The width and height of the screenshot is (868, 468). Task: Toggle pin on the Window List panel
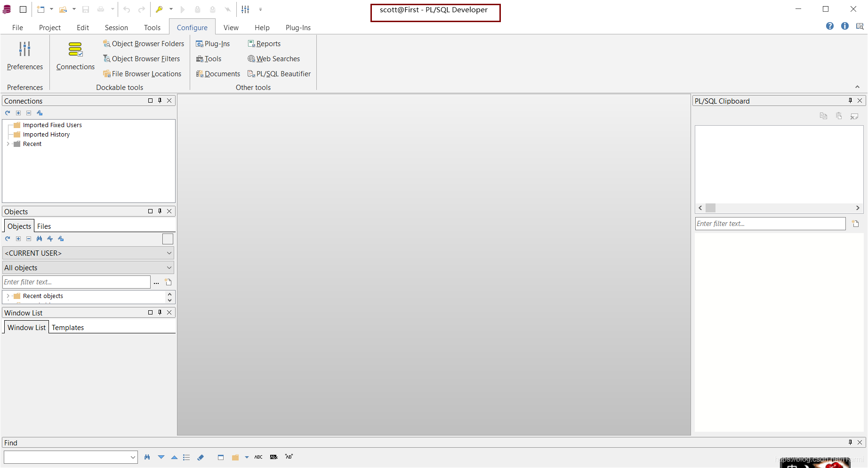click(x=160, y=312)
